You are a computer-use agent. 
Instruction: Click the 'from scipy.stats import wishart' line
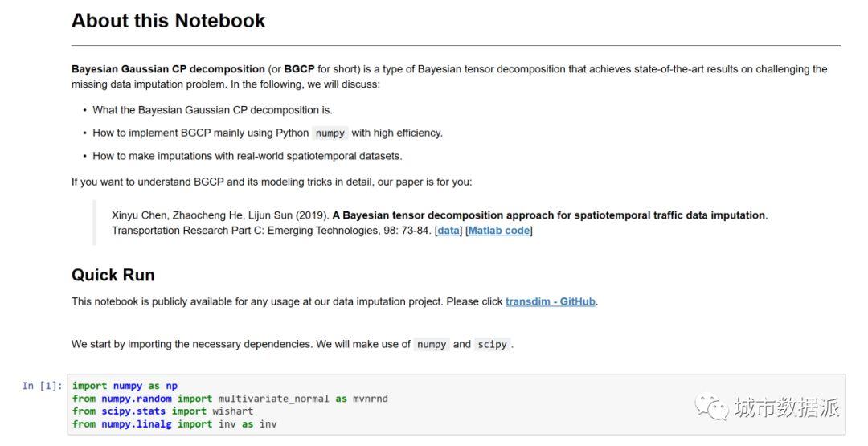pyautogui.click(x=162, y=411)
